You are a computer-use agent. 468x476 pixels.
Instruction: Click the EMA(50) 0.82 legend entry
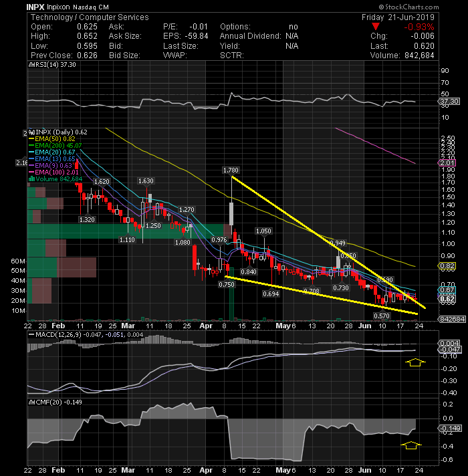coord(51,139)
